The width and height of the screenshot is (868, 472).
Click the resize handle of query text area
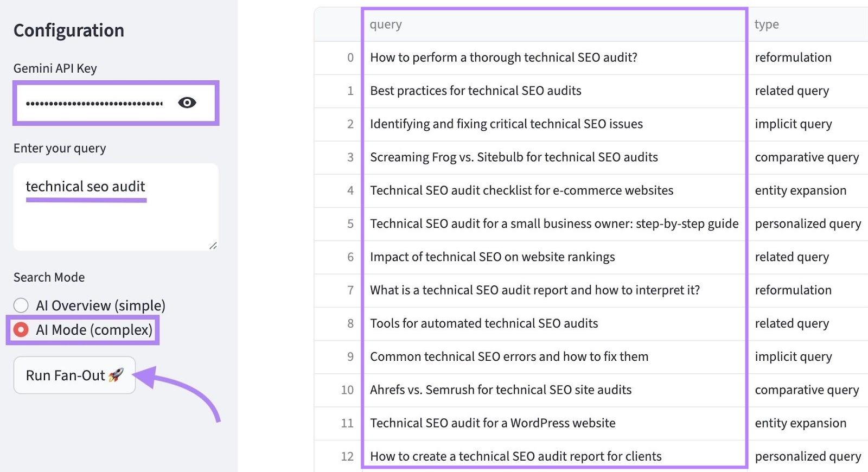(213, 246)
